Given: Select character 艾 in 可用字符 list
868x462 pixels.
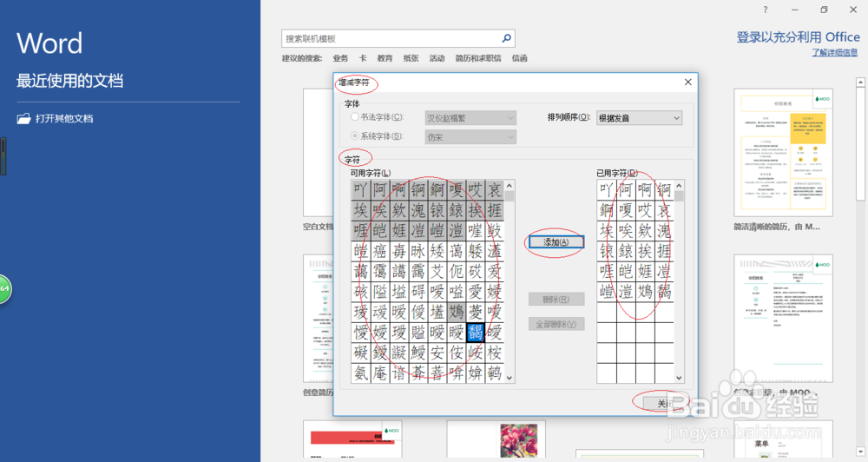Looking at the screenshot, I should (x=437, y=271).
